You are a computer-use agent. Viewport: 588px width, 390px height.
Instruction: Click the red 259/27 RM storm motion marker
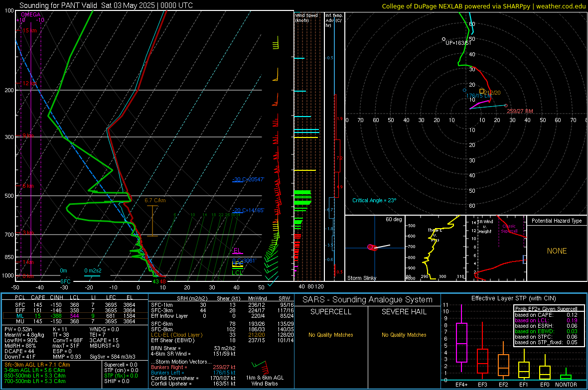click(x=506, y=106)
